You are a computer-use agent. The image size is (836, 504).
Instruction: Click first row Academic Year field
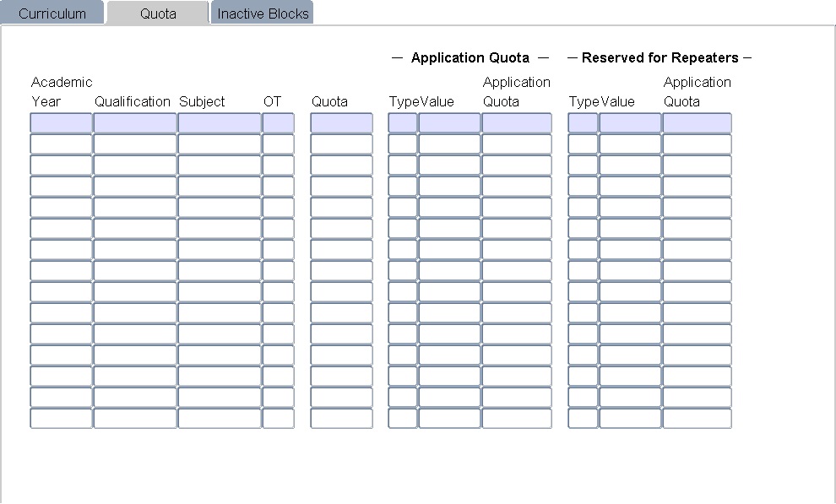[x=61, y=123]
